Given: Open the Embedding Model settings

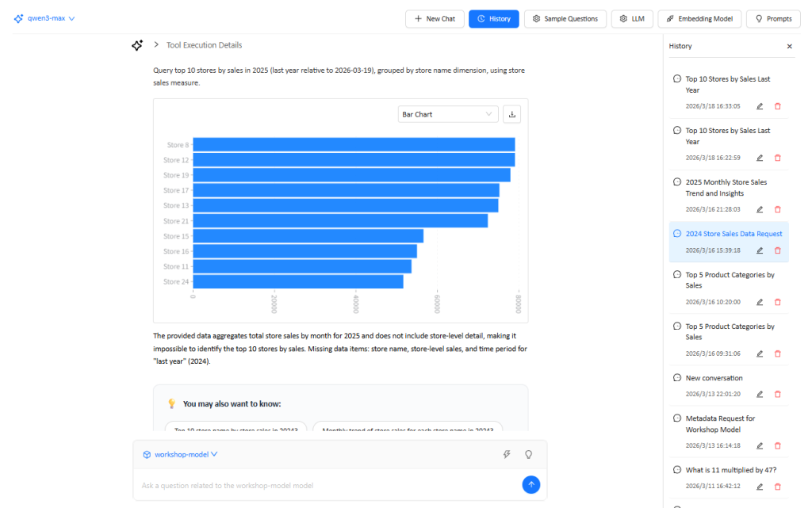Looking at the screenshot, I should 699,18.
